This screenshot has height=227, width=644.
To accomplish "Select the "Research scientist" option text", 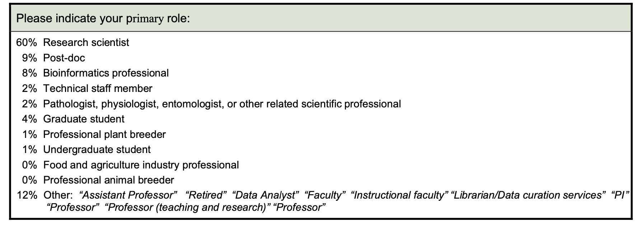I will 86,42.
